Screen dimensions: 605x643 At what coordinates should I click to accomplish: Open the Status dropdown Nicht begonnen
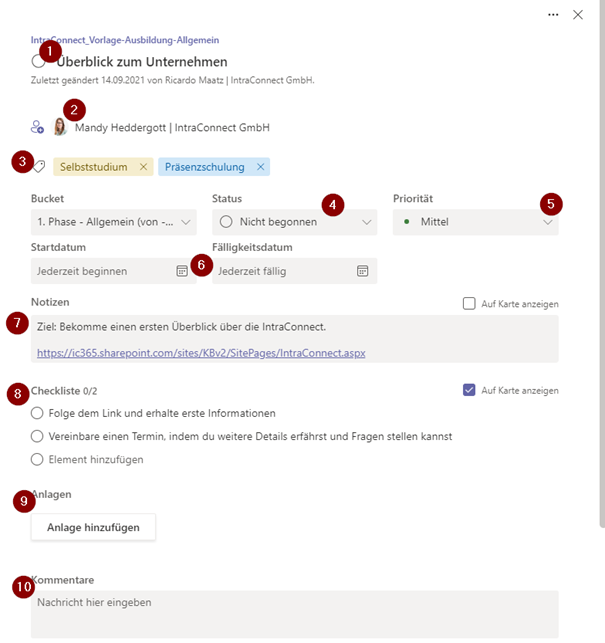(295, 222)
